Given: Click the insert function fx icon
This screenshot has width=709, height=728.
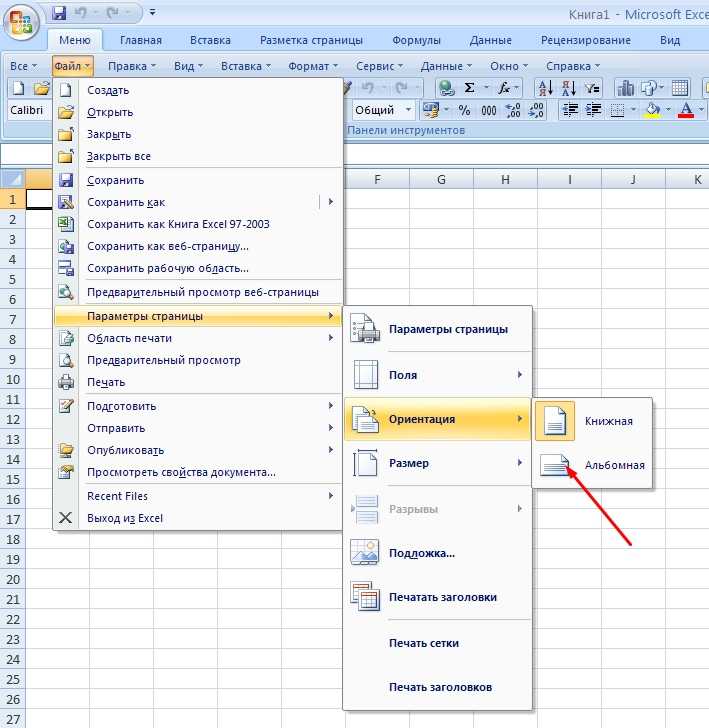Looking at the screenshot, I should point(503,88).
